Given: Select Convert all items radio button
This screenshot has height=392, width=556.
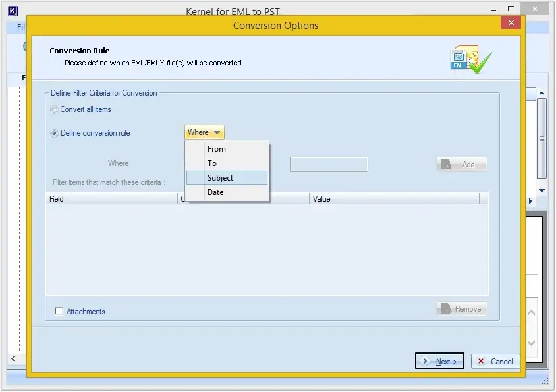Looking at the screenshot, I should [54, 109].
